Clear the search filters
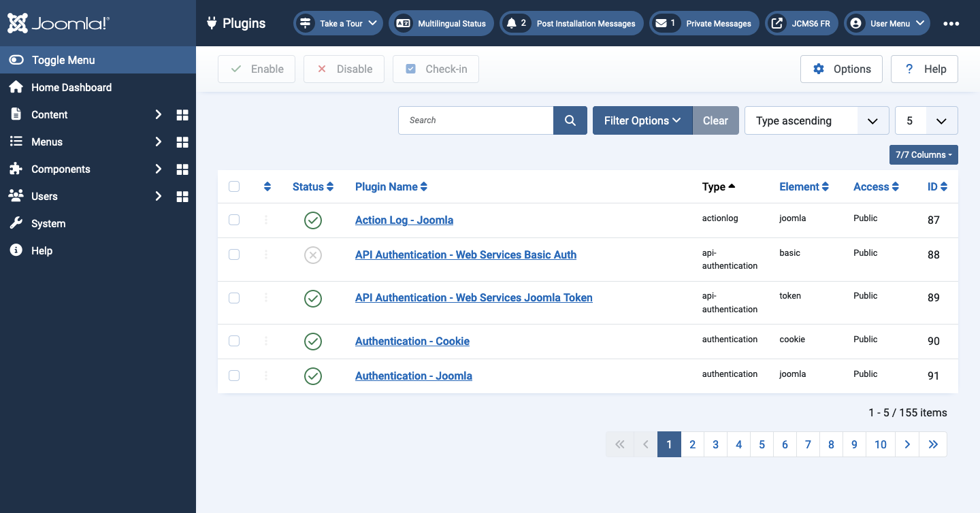The width and height of the screenshot is (980, 513). point(715,120)
